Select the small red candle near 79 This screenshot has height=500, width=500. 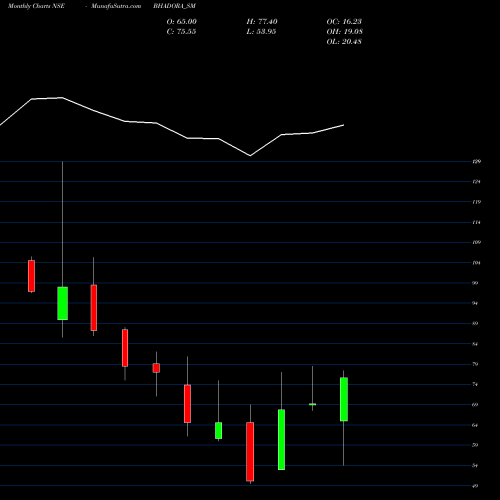pyautogui.click(x=156, y=368)
